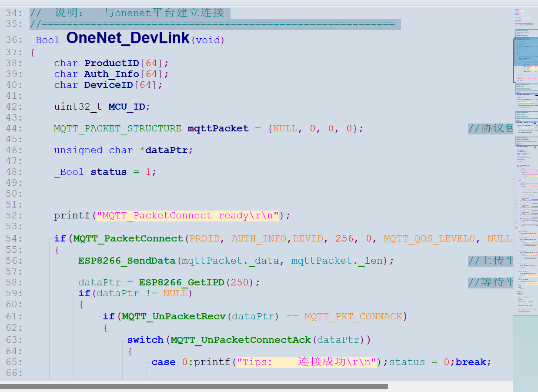Click the (void) parameter list

[207, 40]
